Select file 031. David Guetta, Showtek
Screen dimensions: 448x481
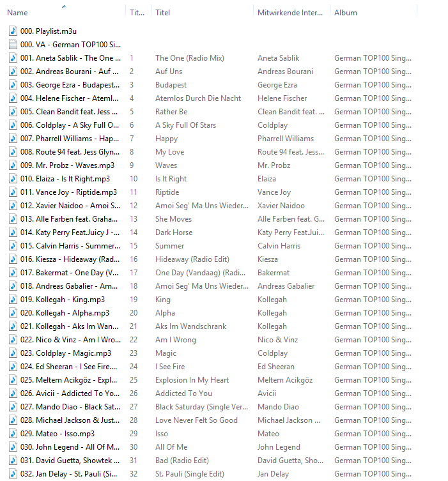(x=70, y=461)
